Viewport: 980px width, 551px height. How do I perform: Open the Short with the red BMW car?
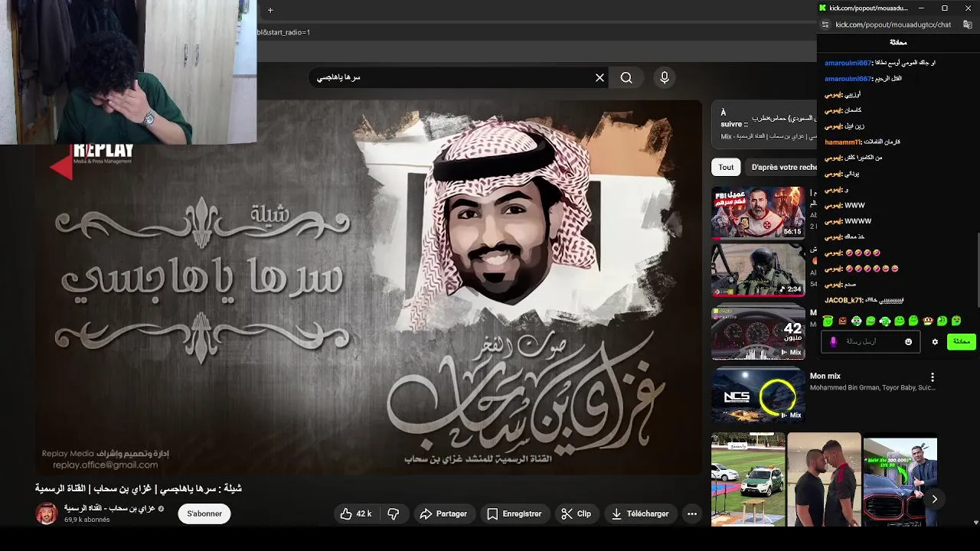coord(900,480)
